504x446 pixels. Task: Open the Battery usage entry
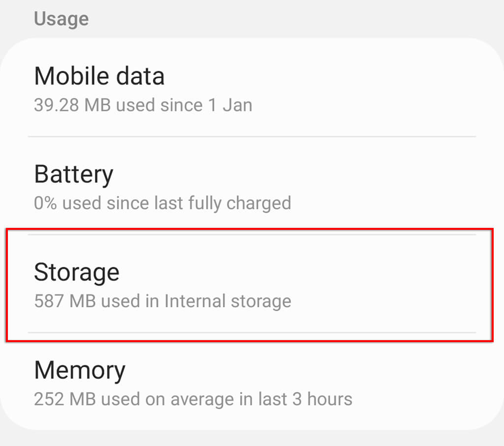point(252,186)
